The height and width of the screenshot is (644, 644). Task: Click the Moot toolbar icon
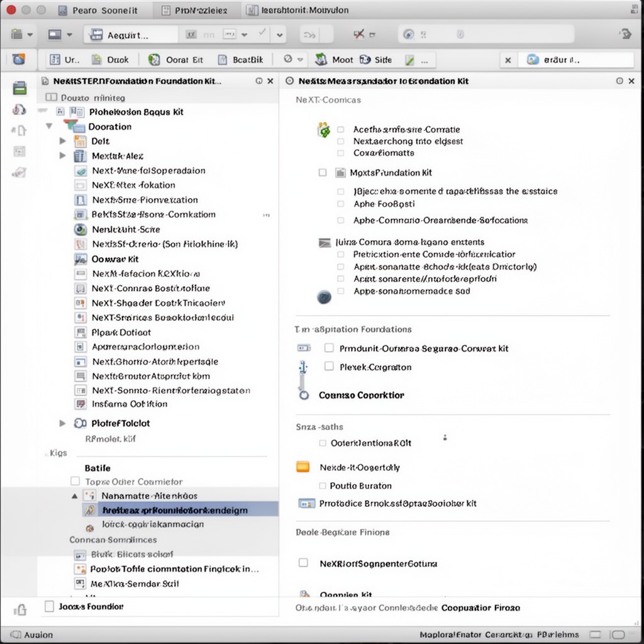321,60
